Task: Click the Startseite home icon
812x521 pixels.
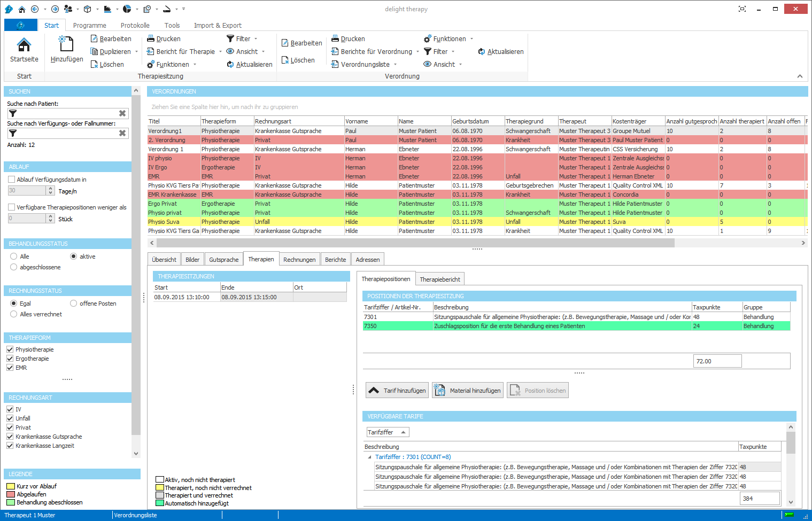Action: point(24,45)
